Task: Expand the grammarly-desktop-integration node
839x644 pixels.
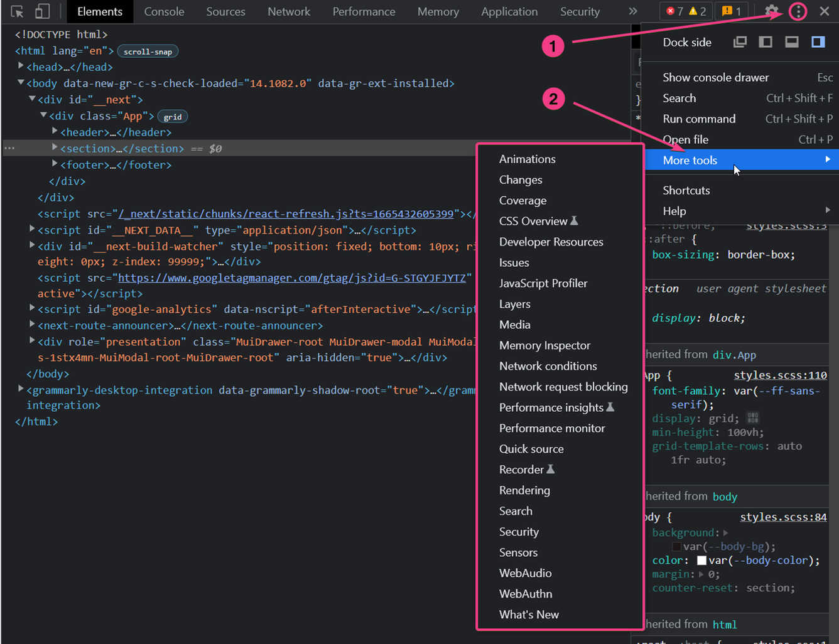Action: click(21, 389)
